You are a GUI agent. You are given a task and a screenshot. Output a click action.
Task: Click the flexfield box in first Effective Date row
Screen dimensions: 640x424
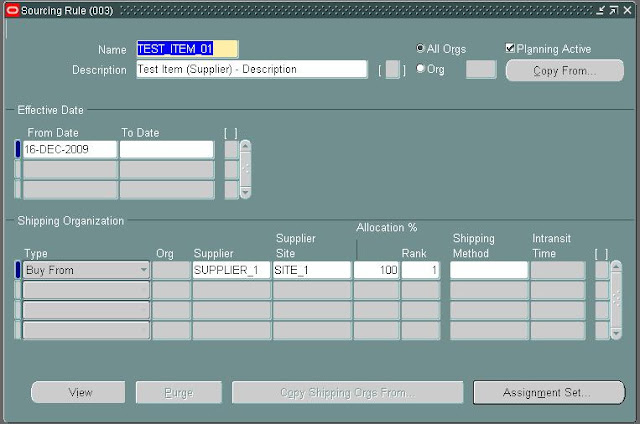tap(232, 149)
